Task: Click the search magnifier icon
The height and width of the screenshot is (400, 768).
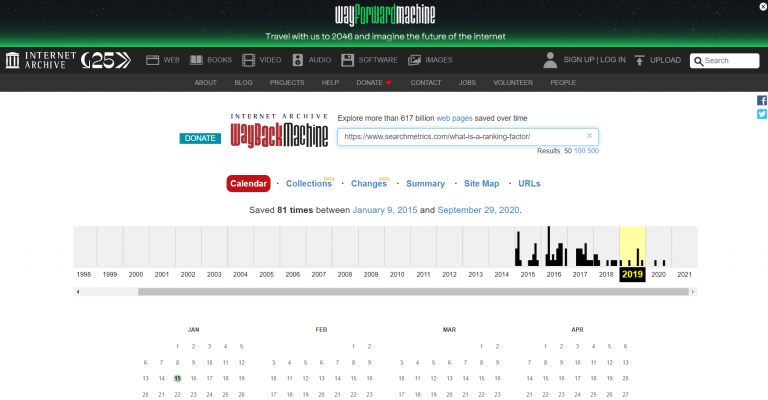Action: (698, 61)
